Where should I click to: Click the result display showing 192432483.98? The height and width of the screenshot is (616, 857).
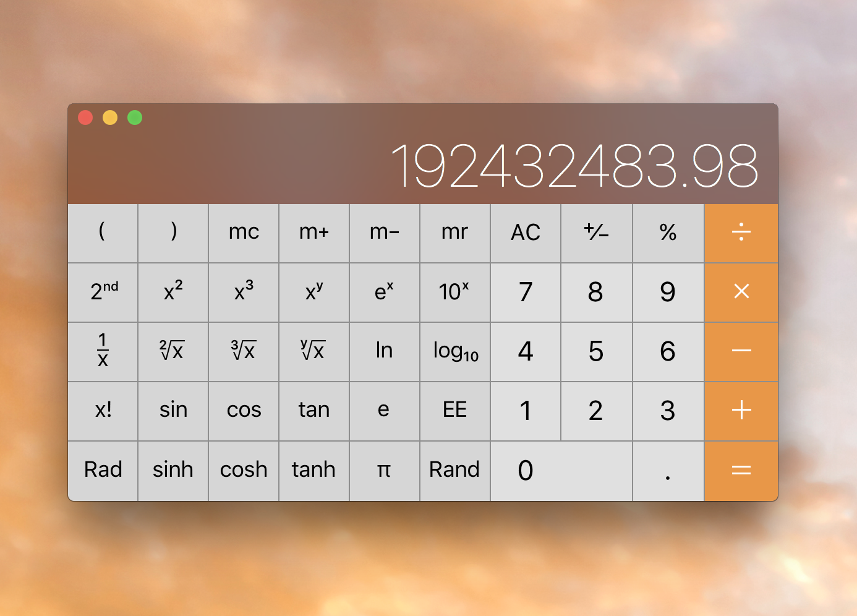[x=574, y=166]
